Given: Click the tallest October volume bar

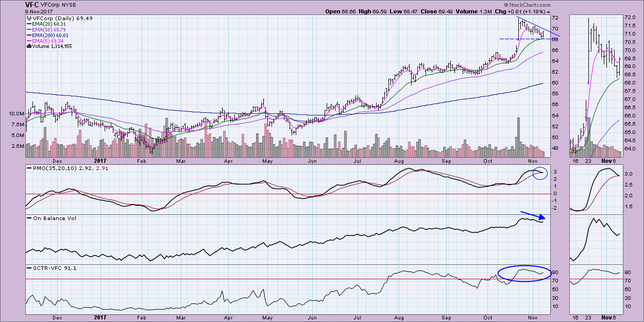Looking at the screenshot, I should [x=518, y=137].
